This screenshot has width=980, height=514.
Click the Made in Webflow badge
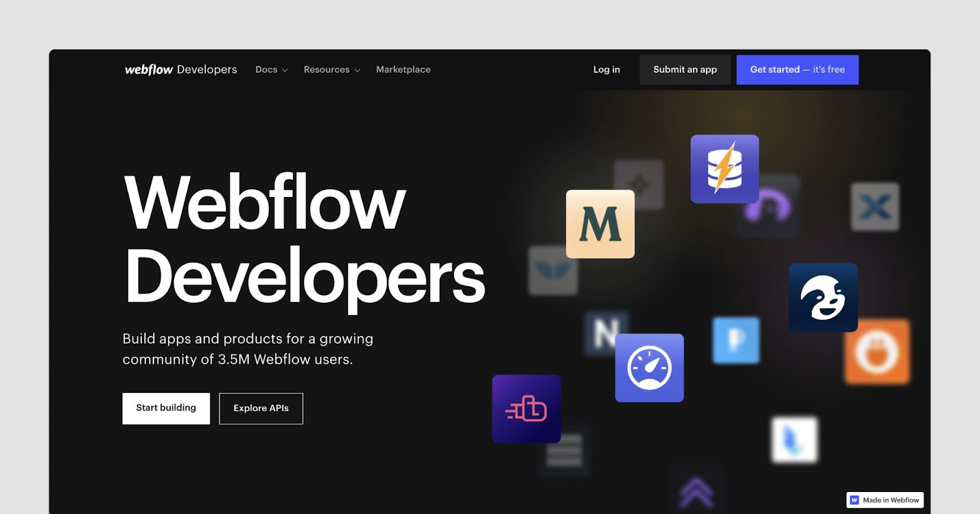pos(885,500)
